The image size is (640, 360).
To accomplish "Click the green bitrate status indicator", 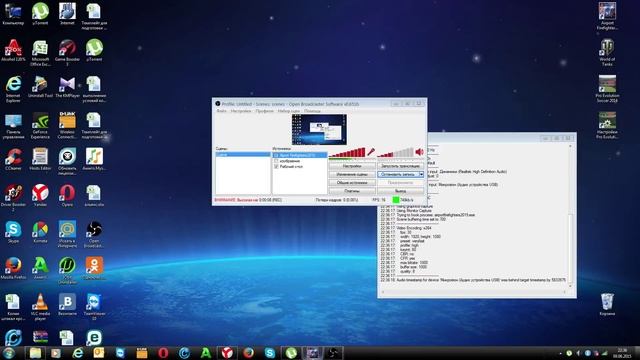I will coord(396,200).
